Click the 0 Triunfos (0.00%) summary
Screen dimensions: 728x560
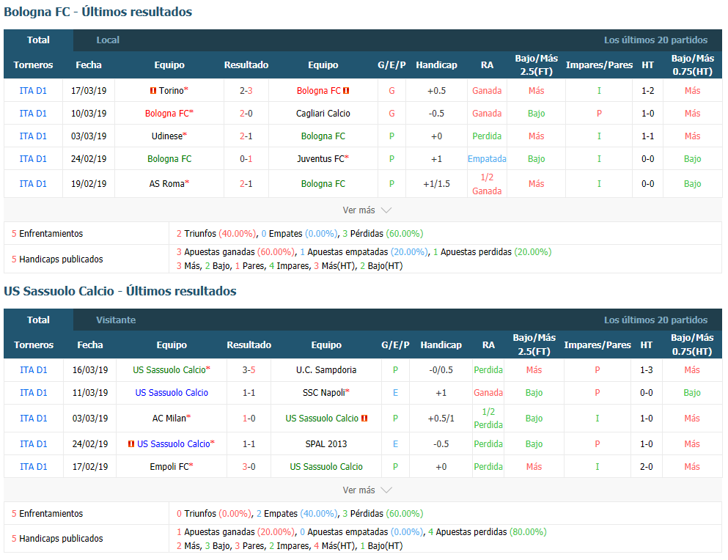pyautogui.click(x=214, y=514)
